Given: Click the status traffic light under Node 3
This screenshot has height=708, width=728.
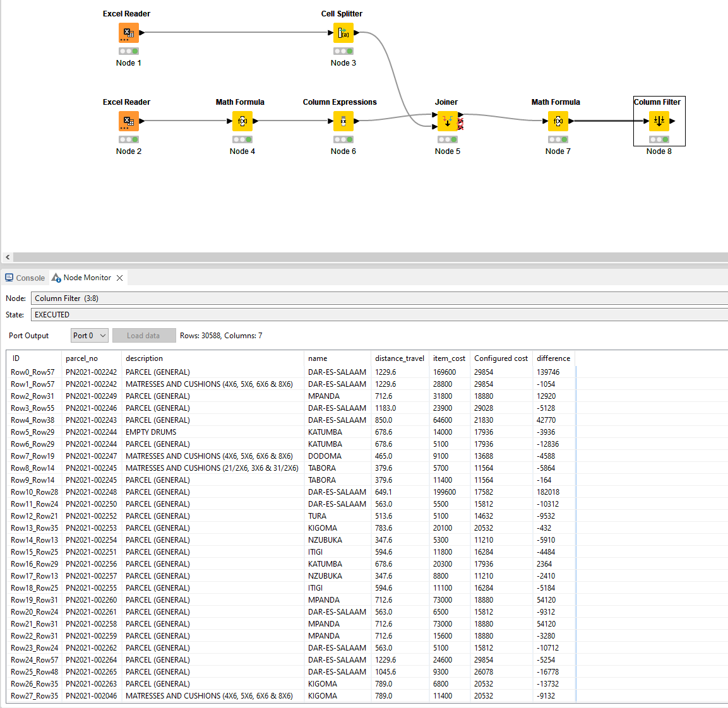Looking at the screenshot, I should pos(343,51).
